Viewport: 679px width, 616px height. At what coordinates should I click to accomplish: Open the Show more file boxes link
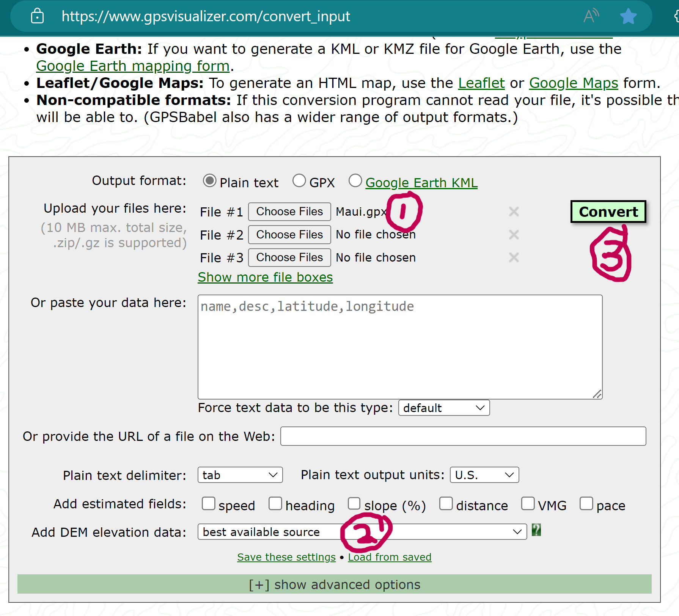pyautogui.click(x=265, y=277)
